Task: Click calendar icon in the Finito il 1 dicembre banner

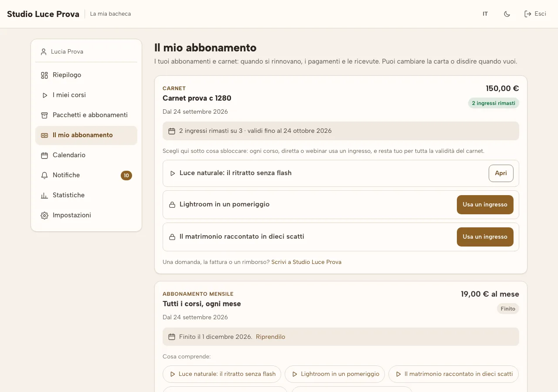Action: point(172,337)
